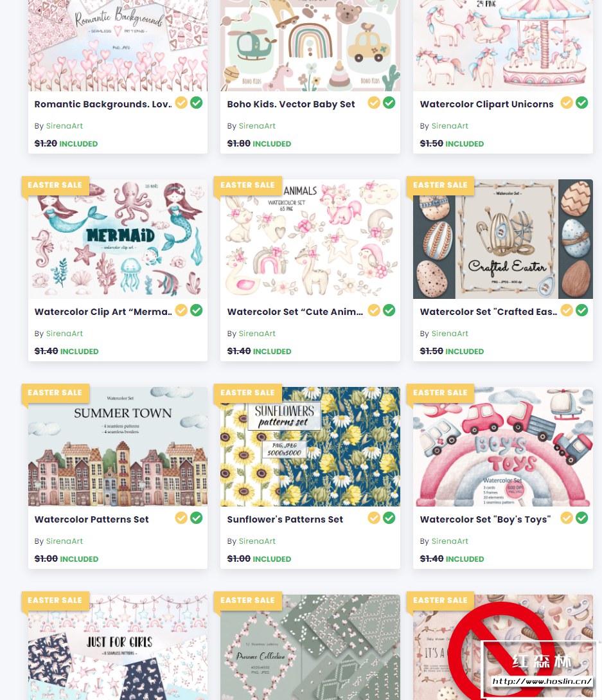This screenshot has width=602, height=700.
Task: Open SirenaArt author link under Sunflower's Patterns Set
Action: (x=257, y=541)
